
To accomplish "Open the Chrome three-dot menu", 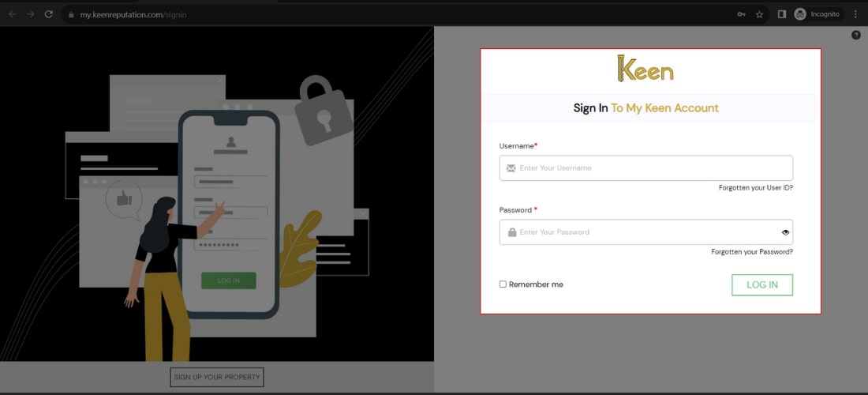I will point(855,14).
